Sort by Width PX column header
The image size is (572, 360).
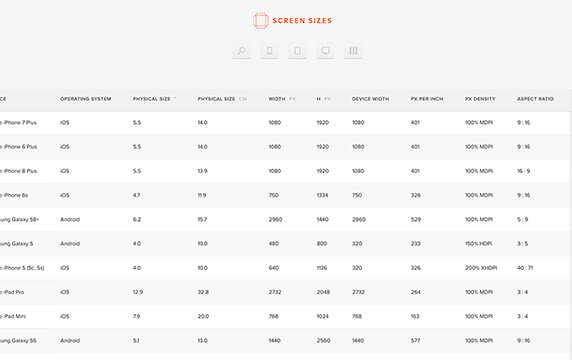[x=282, y=99]
